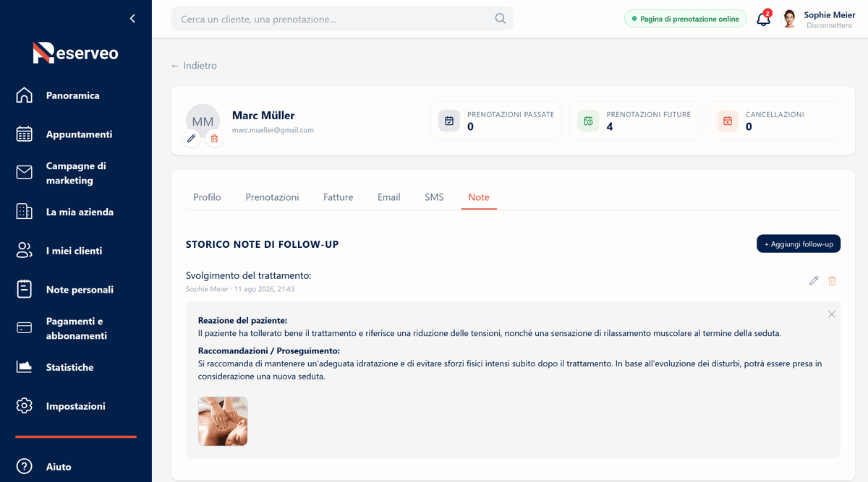Focus the client search field
This screenshot has height=482, width=868.
342,19
